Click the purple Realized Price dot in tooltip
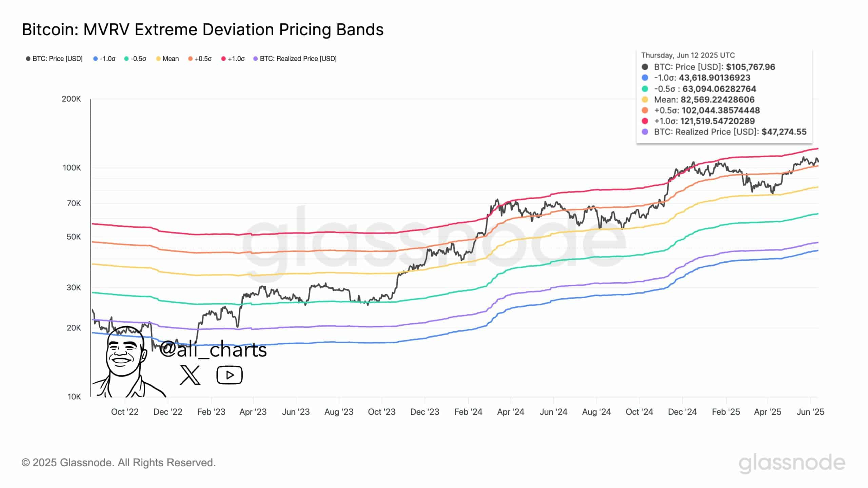Image resolution: width=868 pixels, height=488 pixels. coord(645,132)
